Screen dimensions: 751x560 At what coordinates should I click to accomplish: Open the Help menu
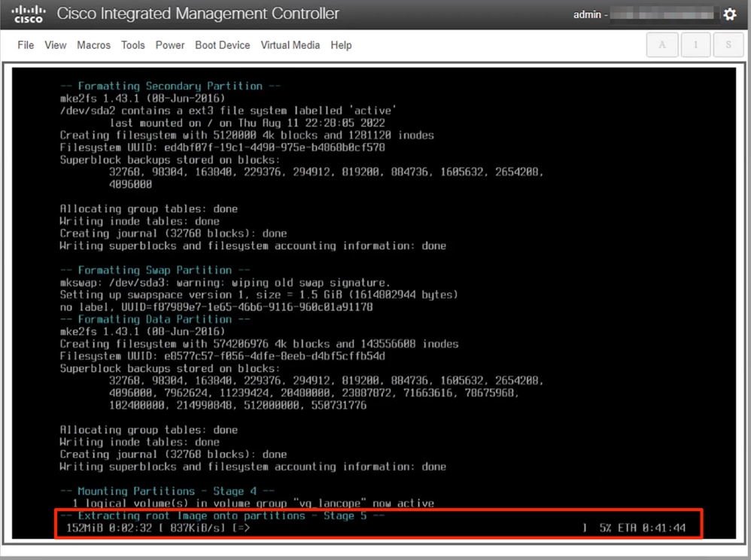click(341, 45)
